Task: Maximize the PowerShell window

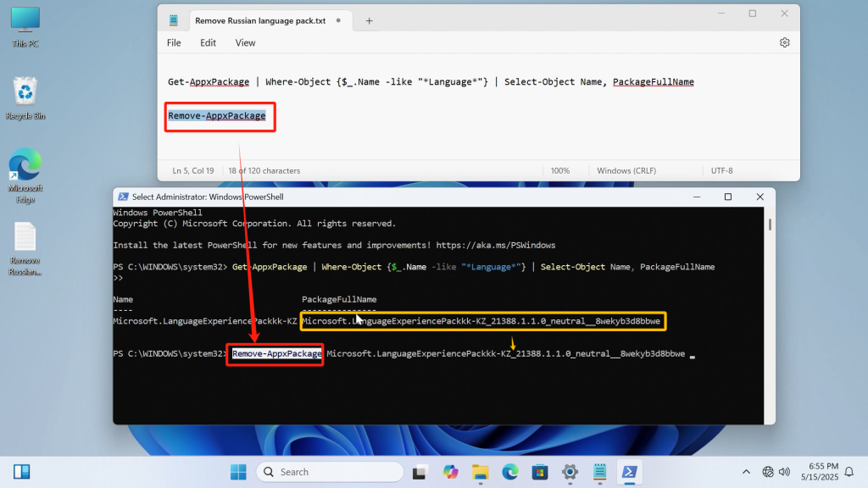Action: click(728, 197)
